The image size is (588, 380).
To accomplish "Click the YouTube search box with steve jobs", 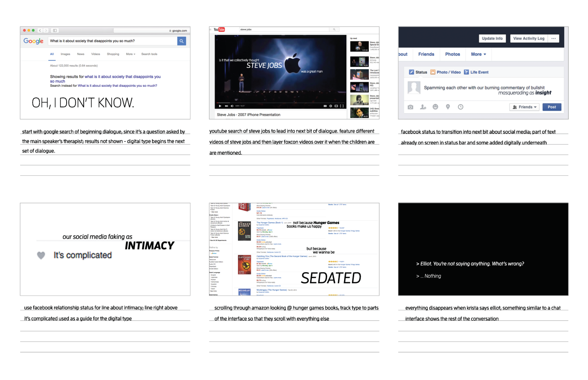I will click(x=284, y=29).
